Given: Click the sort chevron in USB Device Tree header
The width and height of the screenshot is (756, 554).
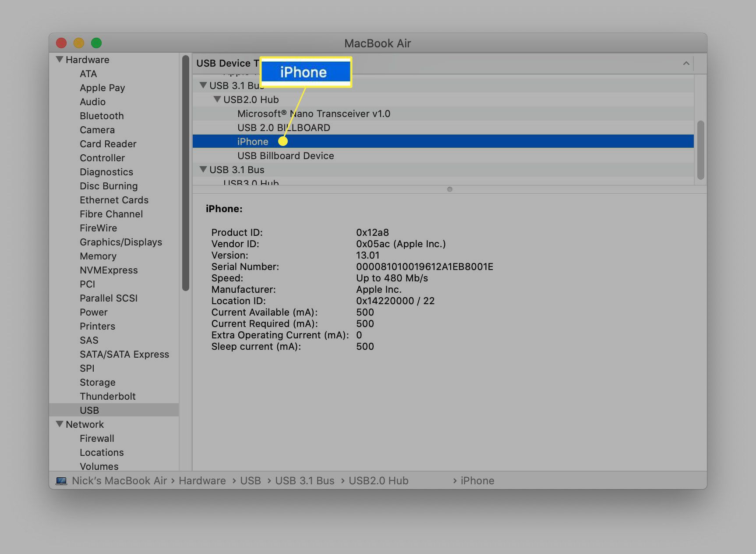Looking at the screenshot, I should 686,64.
